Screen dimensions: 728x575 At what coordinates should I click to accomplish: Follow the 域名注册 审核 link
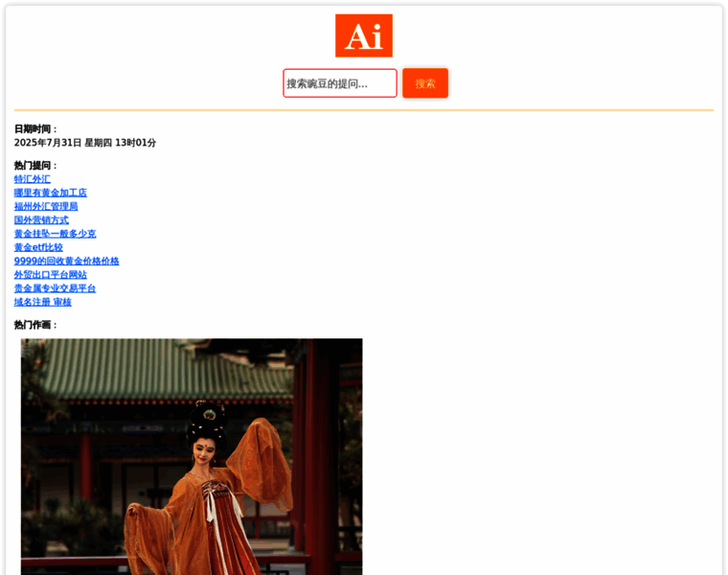click(x=42, y=302)
